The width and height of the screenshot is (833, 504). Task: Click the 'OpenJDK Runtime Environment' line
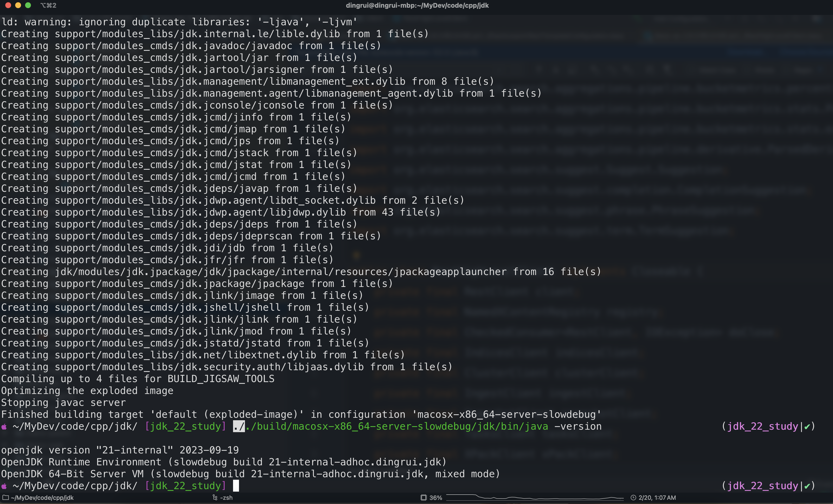[224, 462]
